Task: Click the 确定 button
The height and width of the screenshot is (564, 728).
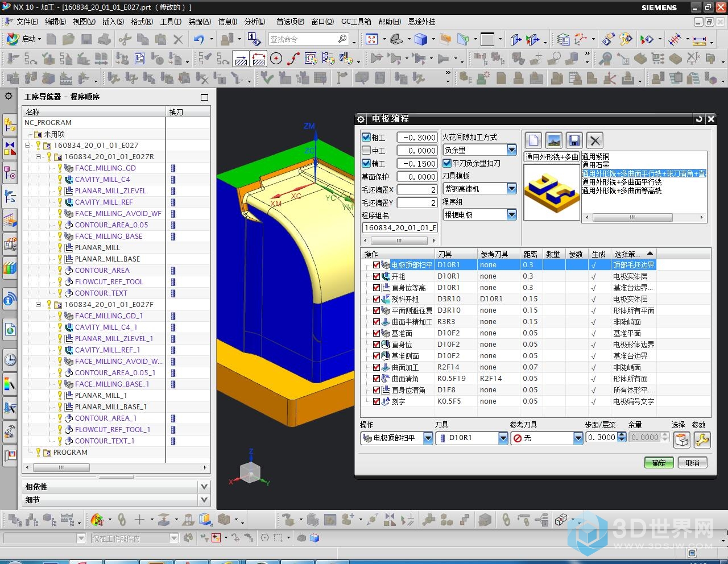Action: click(x=659, y=463)
